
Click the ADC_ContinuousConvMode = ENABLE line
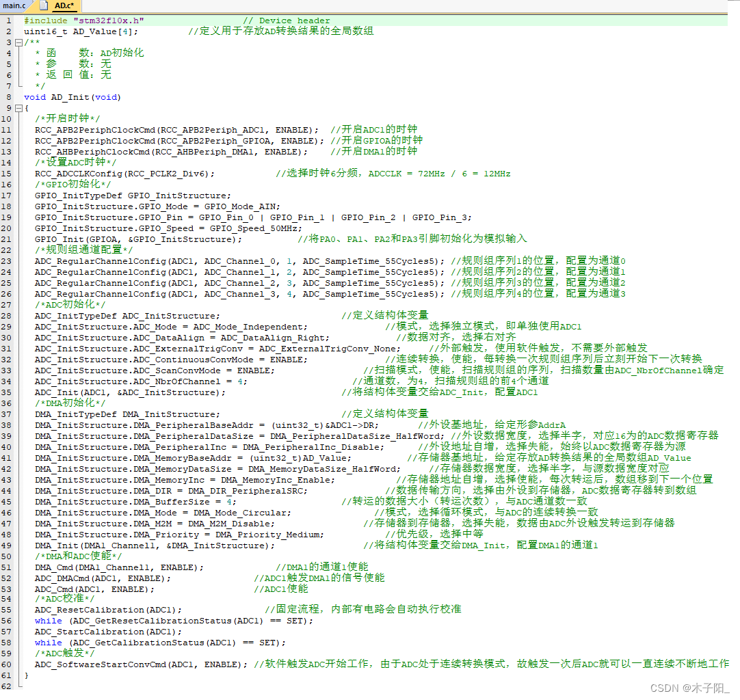pos(171,360)
